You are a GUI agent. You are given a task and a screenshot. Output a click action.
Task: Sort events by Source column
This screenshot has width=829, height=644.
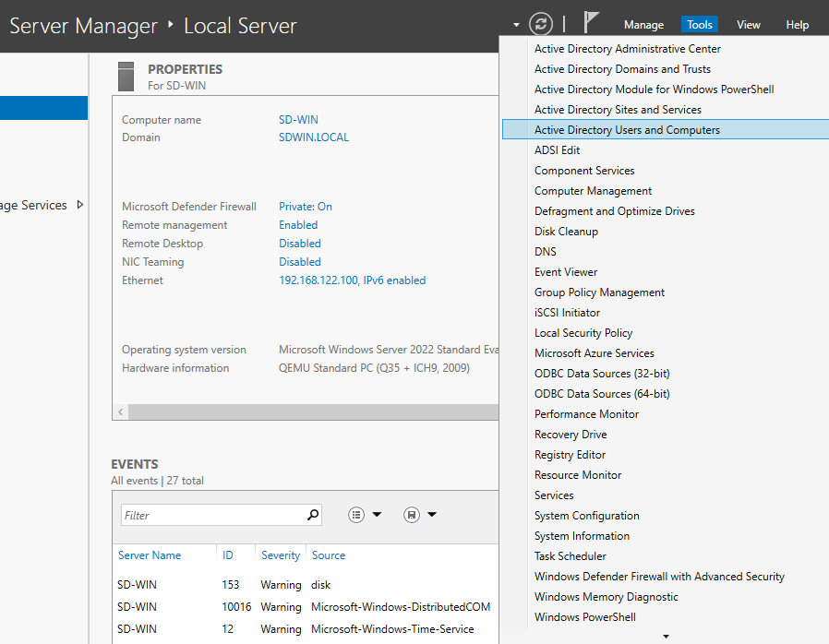[x=329, y=555]
